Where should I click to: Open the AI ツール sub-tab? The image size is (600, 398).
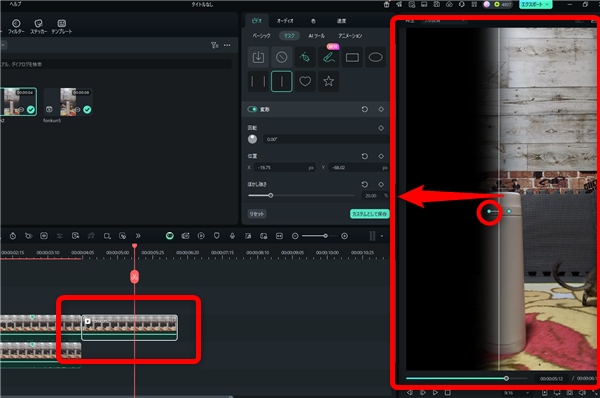click(316, 36)
